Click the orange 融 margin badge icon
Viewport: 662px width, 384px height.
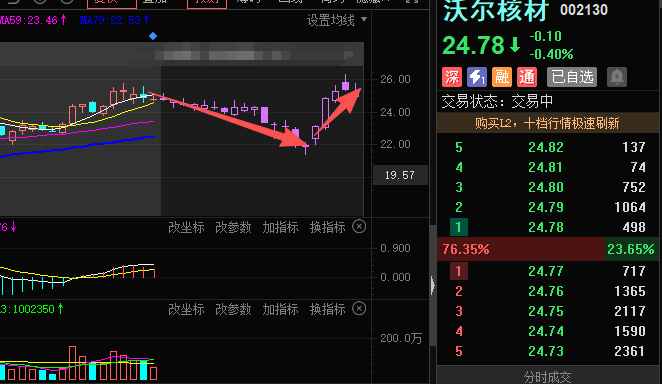tap(502, 77)
